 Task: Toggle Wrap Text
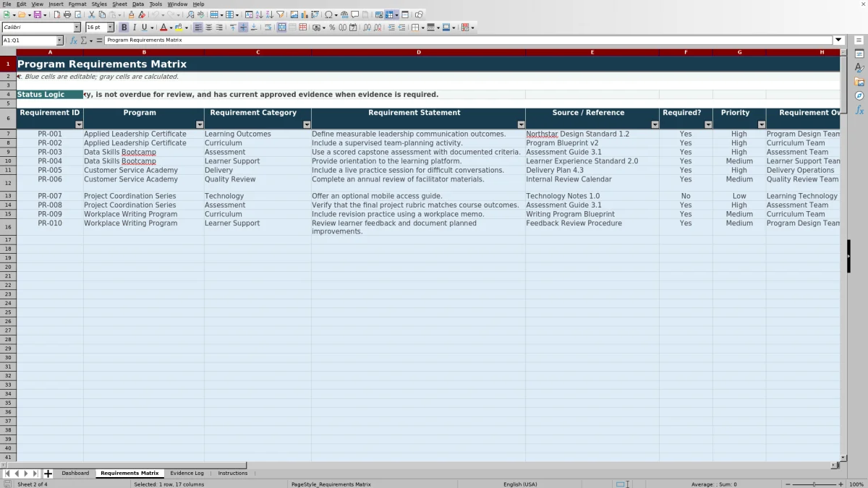click(x=268, y=27)
